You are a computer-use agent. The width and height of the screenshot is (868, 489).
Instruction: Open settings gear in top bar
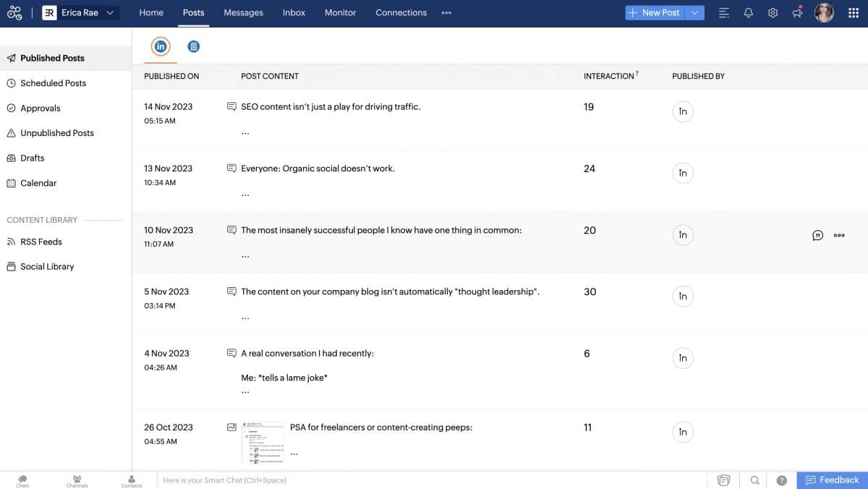tap(773, 13)
